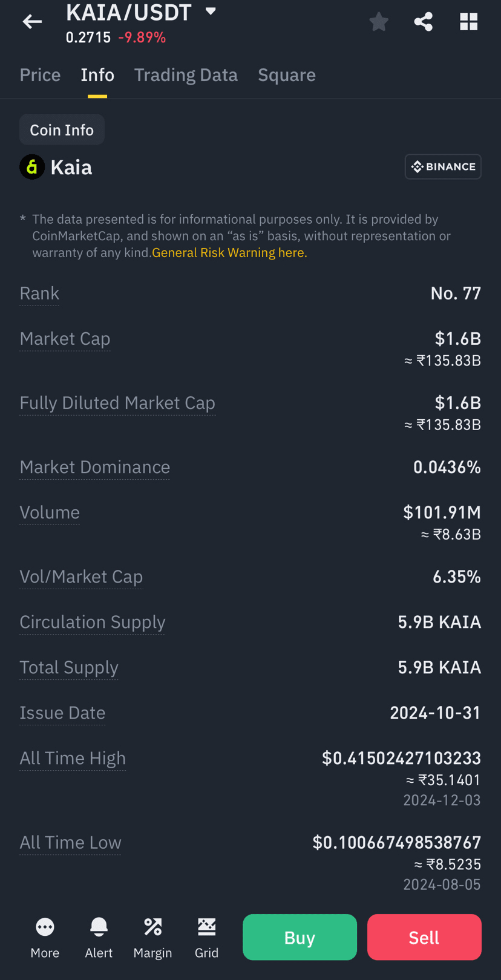Switch to the Price tab

40,75
